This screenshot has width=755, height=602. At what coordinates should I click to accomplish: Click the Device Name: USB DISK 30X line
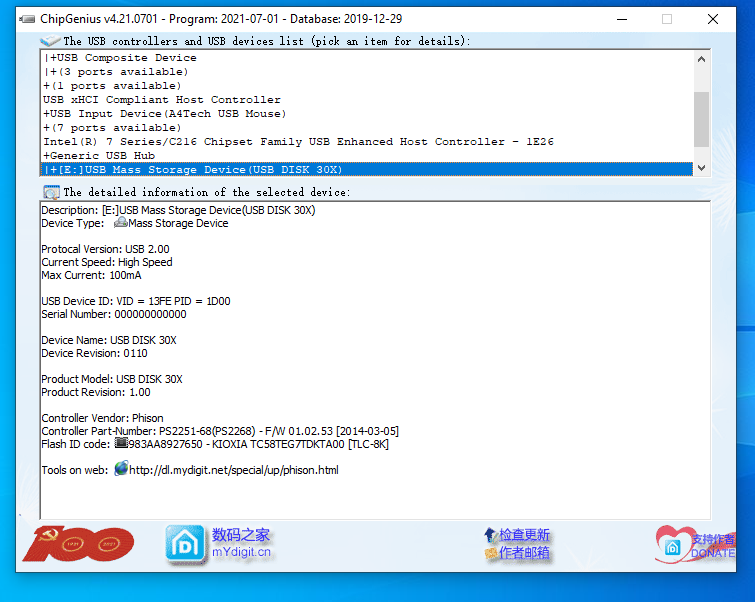tap(109, 340)
